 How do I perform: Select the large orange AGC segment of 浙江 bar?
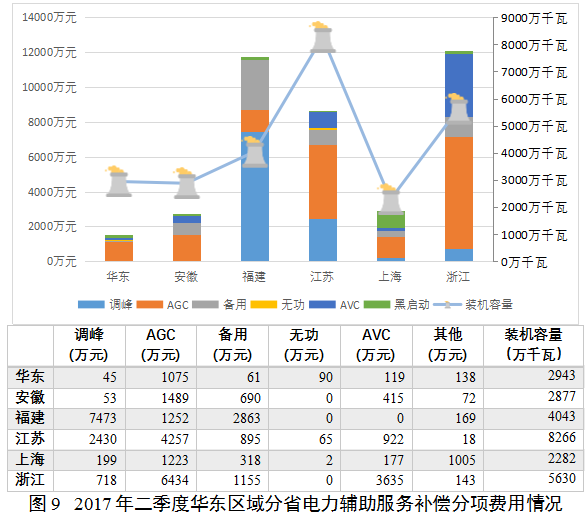click(x=459, y=193)
